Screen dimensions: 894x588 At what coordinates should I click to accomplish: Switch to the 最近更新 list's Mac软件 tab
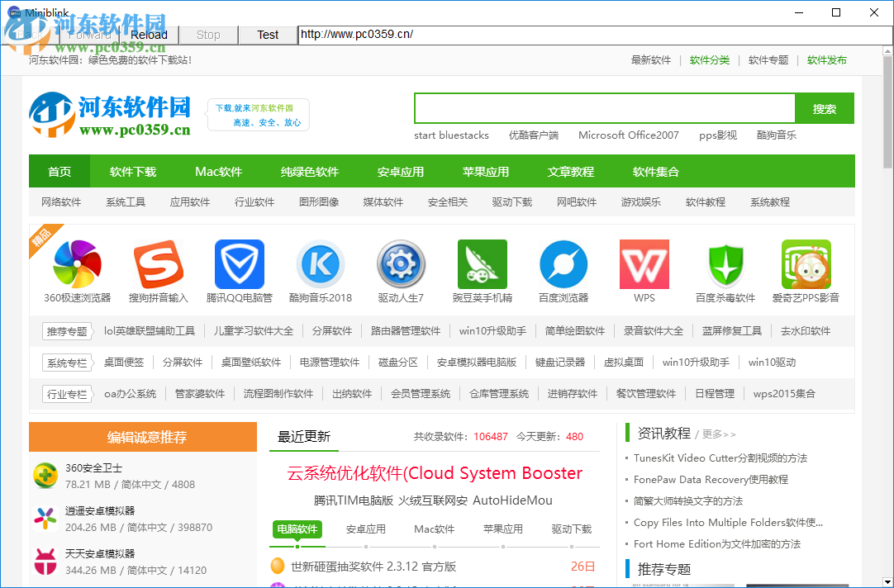pos(434,529)
